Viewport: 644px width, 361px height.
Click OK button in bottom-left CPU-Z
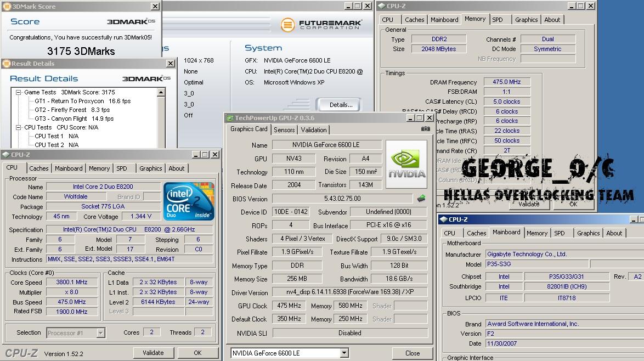coord(197,353)
